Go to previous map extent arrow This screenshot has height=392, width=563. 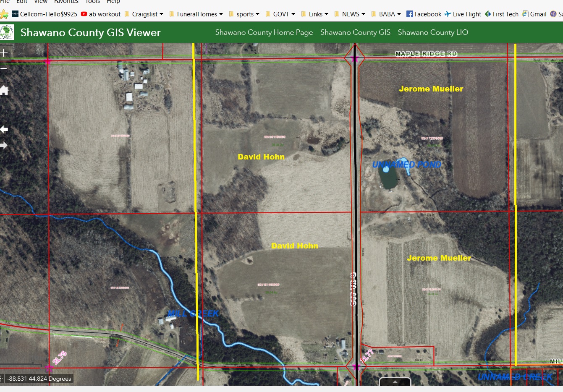click(x=4, y=130)
